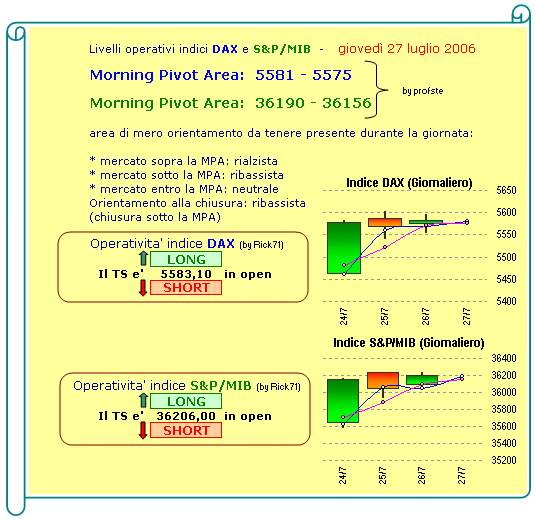Click the 26/7 green candle in DAX chart
Screen dimensions: 536x521
(426, 222)
